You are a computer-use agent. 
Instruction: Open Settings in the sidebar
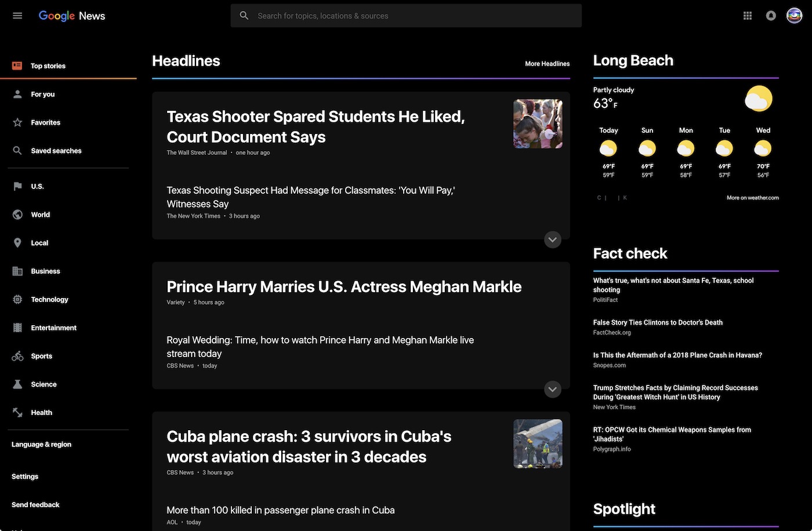(x=25, y=477)
